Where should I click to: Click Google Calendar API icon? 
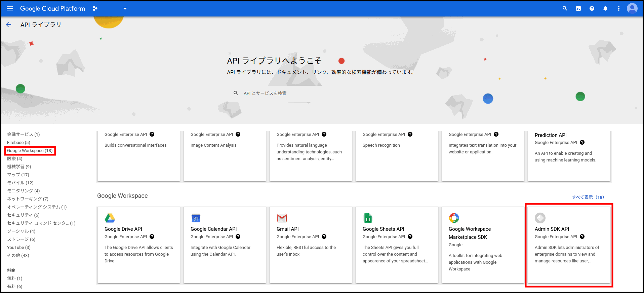[196, 218]
